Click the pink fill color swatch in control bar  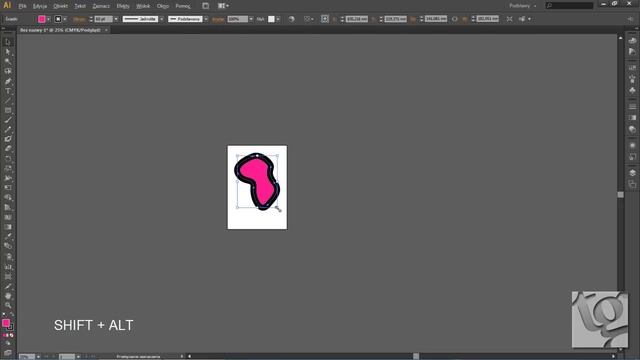tap(42, 19)
